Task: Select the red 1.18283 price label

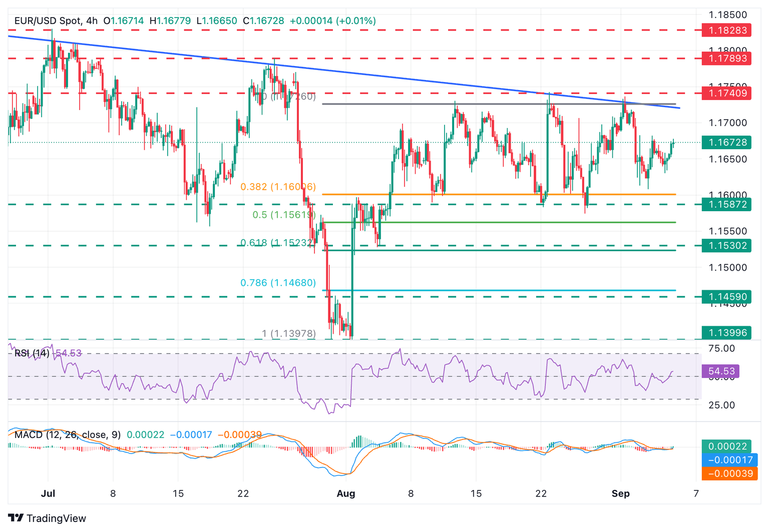Action: (726, 30)
